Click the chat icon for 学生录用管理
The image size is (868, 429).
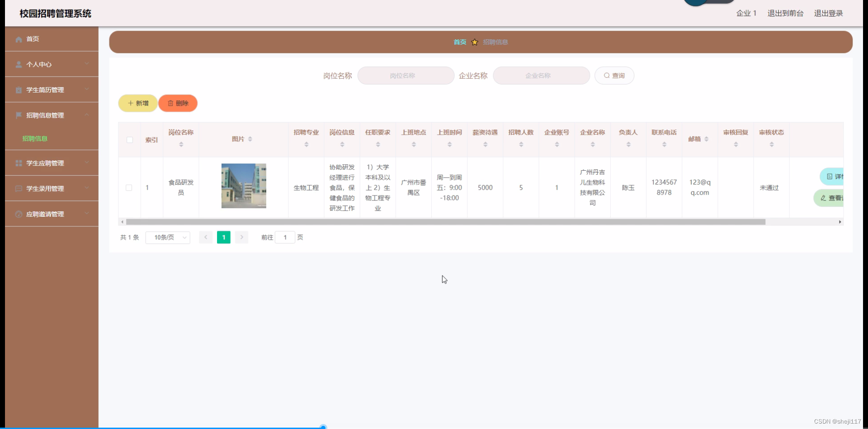(x=19, y=188)
